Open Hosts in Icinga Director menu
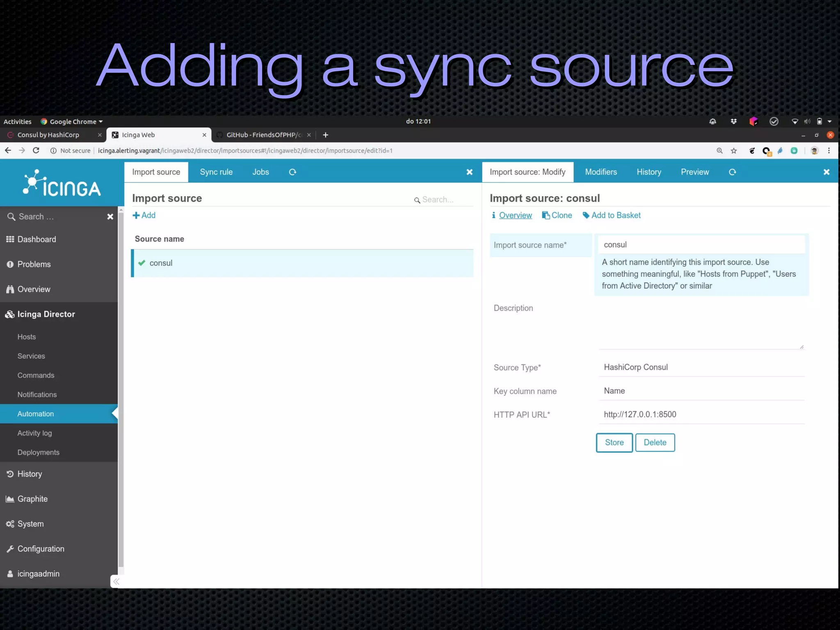Viewport: 840px width, 630px height. pyautogui.click(x=27, y=337)
